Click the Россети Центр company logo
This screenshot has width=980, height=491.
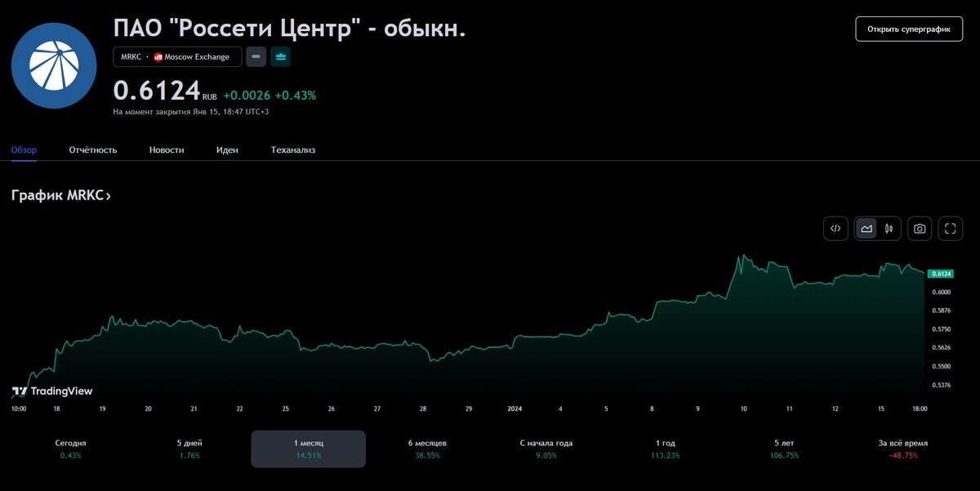[54, 66]
